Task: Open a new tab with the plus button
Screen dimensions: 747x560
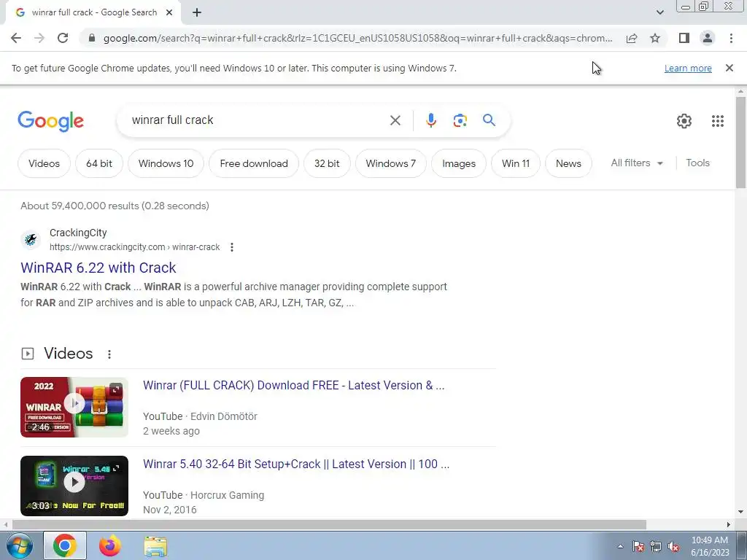Action: click(197, 12)
